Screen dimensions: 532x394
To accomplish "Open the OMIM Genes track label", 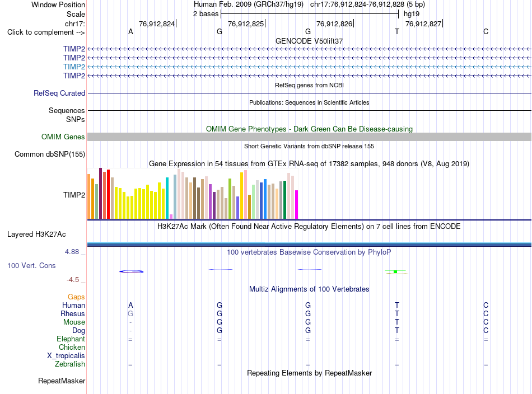I will pos(63,137).
